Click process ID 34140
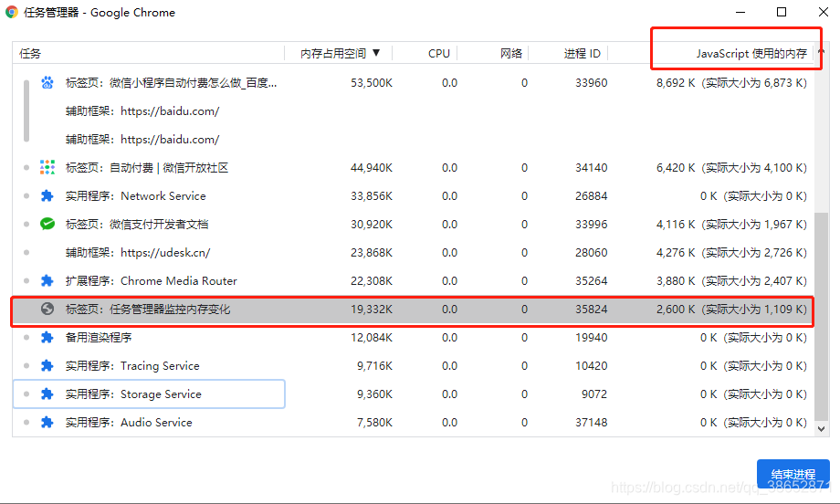 591,168
